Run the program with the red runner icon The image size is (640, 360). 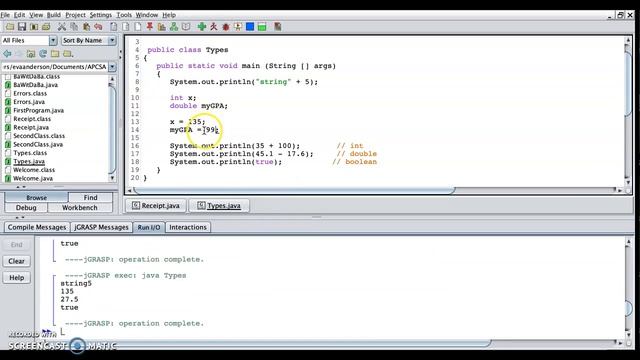coord(213,27)
